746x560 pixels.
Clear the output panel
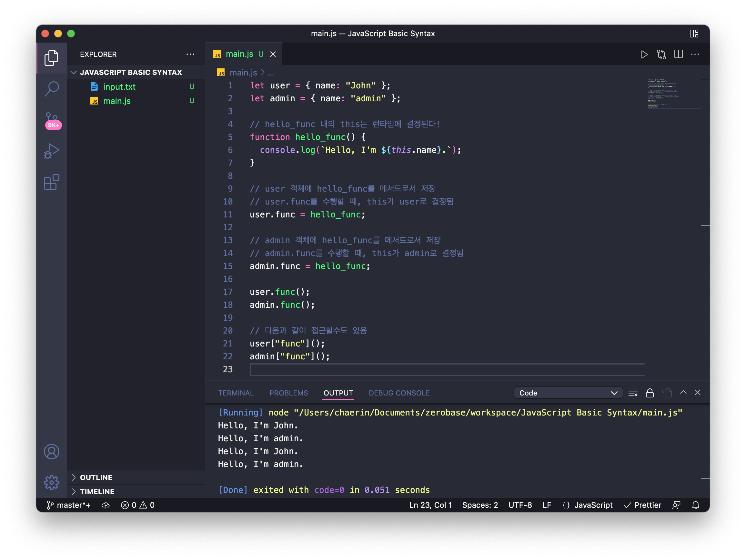[x=633, y=393]
